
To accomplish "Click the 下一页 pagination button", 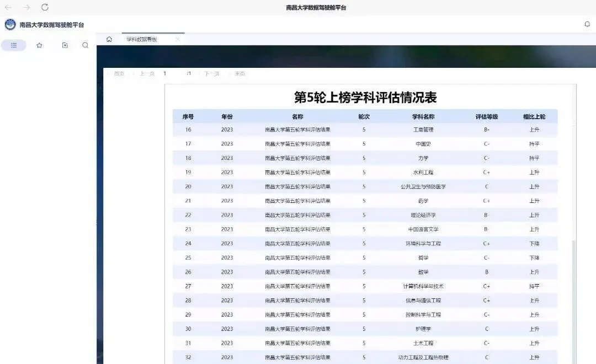I will 212,74.
